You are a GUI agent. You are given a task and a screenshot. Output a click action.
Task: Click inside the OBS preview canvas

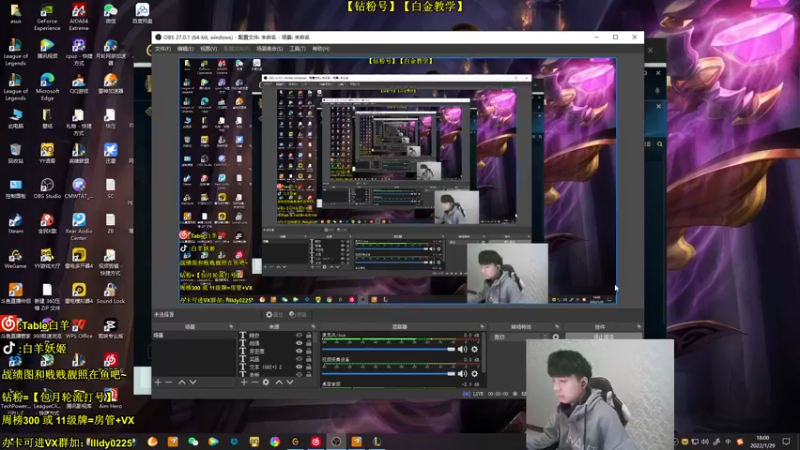(397, 181)
